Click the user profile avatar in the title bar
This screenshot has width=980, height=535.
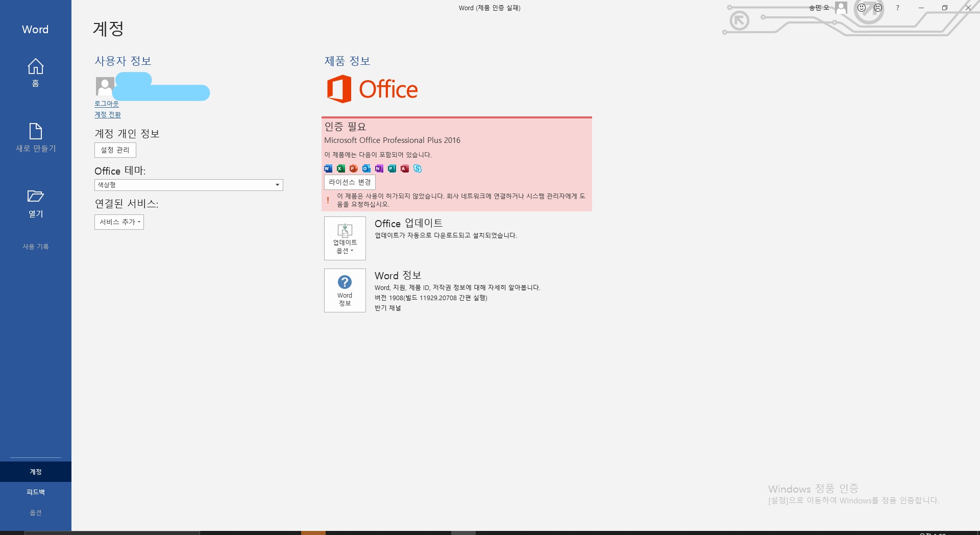(x=841, y=8)
